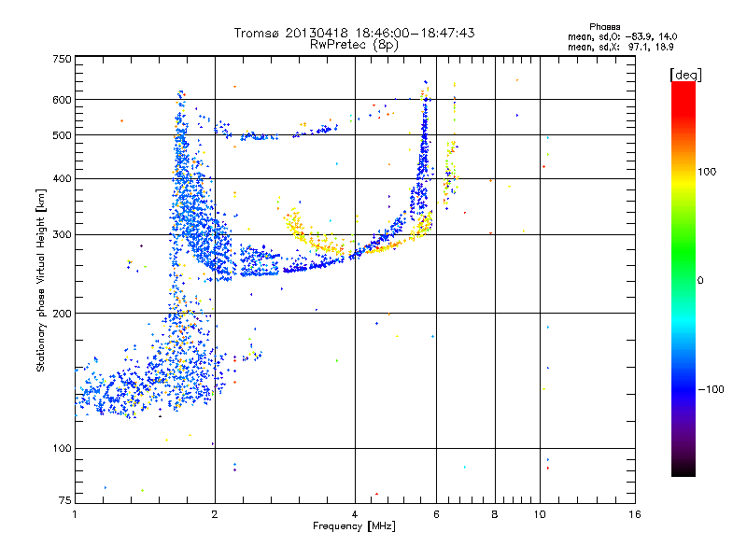Click the y-axis tick label "400"

[x=62, y=179]
